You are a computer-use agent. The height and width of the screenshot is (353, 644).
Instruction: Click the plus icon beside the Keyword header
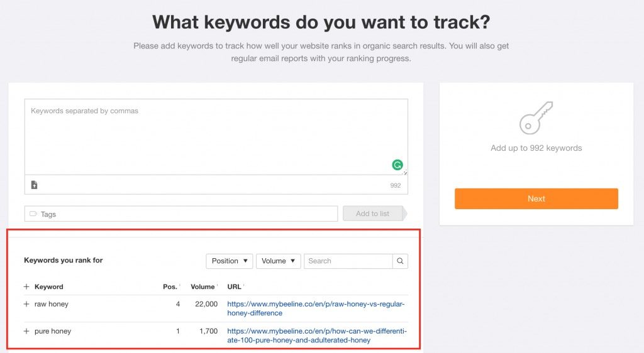[x=26, y=286]
